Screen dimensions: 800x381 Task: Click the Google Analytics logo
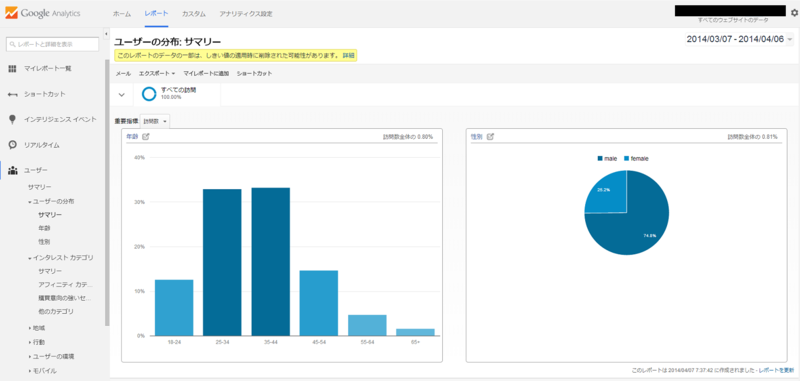tap(43, 13)
